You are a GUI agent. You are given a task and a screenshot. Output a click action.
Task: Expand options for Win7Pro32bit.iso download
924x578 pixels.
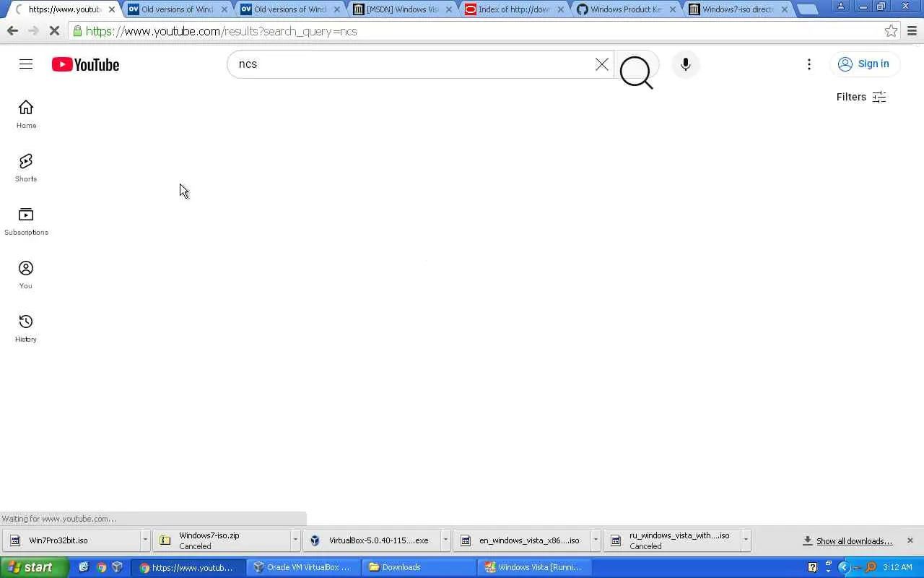[145, 540]
